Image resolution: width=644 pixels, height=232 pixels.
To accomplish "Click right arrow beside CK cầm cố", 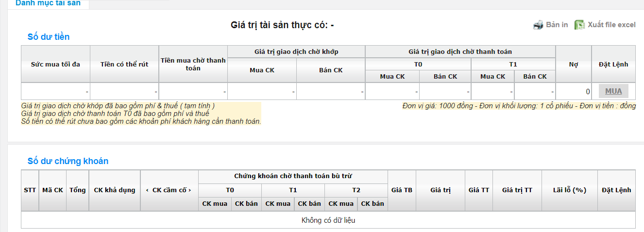I will tap(191, 190).
